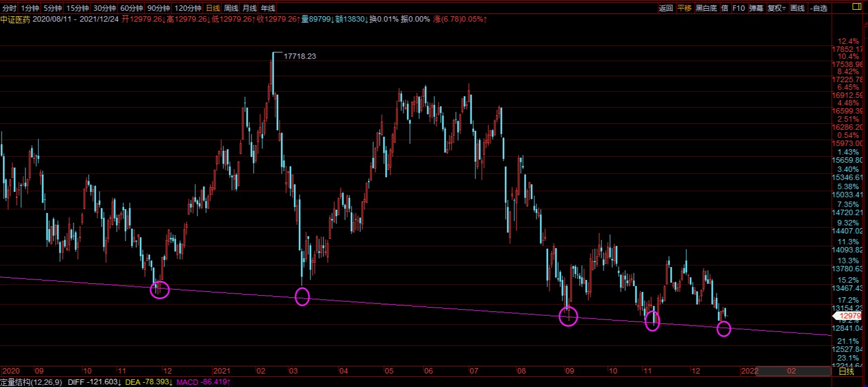
Task: Remove from watchlist via -自选
Action: [x=819, y=8]
